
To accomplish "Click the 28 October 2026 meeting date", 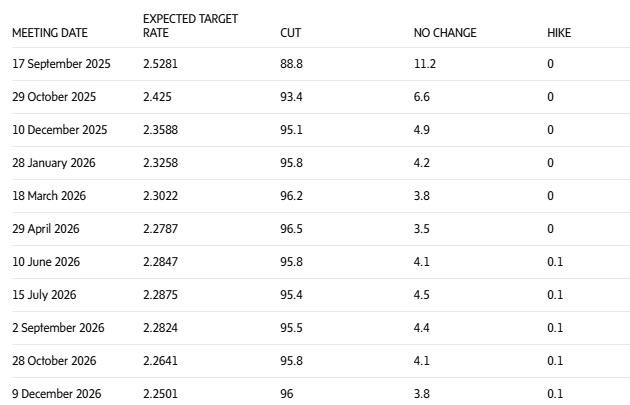I will point(54,361).
